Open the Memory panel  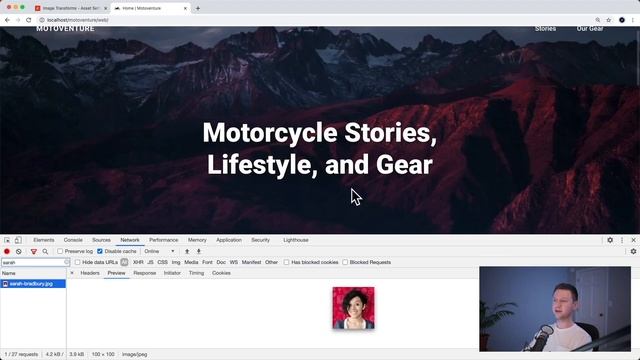(x=197, y=240)
